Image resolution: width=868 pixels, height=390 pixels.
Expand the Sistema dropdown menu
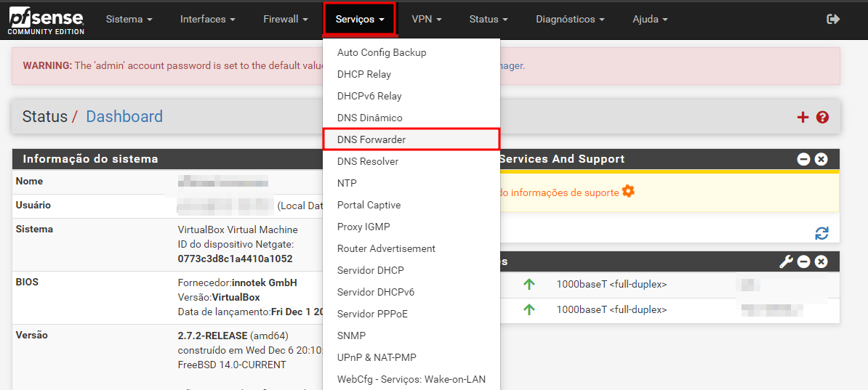pyautogui.click(x=129, y=20)
